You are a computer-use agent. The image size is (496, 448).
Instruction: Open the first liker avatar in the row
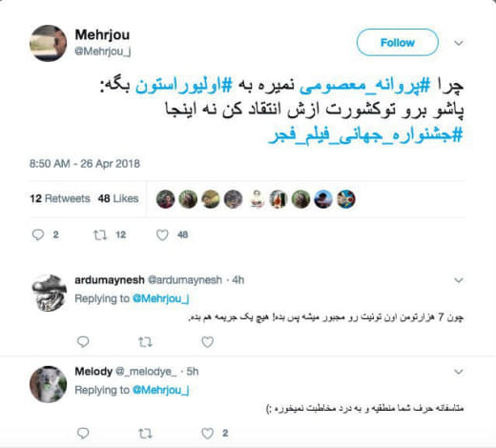[165, 199]
